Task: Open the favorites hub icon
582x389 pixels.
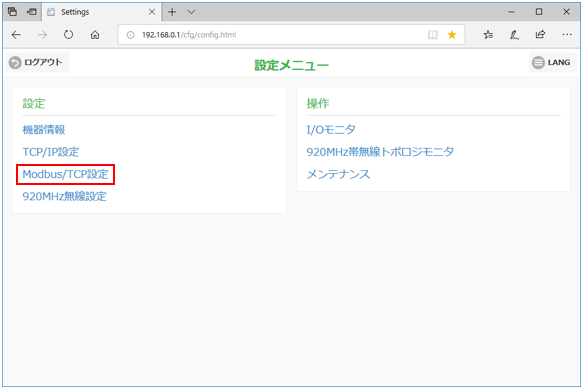Action: [488, 35]
